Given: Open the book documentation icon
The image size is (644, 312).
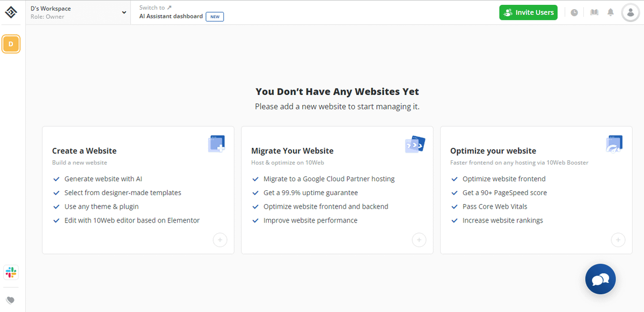Looking at the screenshot, I should click(594, 12).
